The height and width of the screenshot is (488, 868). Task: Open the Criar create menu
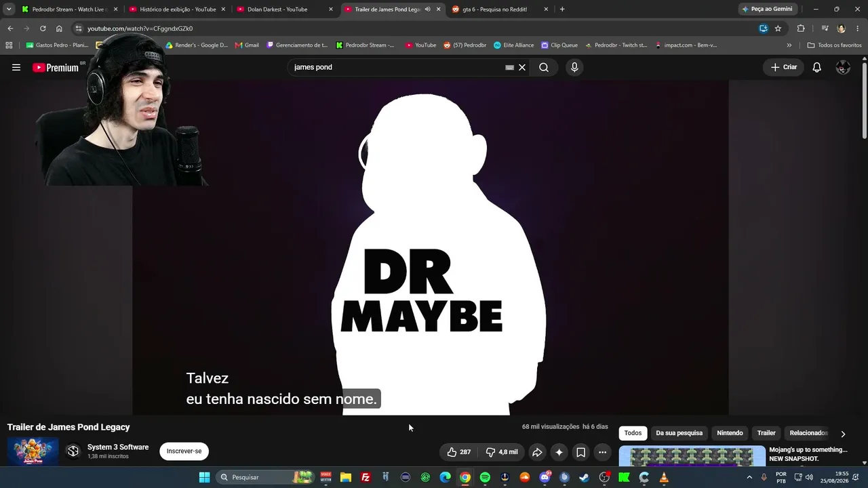(784, 67)
